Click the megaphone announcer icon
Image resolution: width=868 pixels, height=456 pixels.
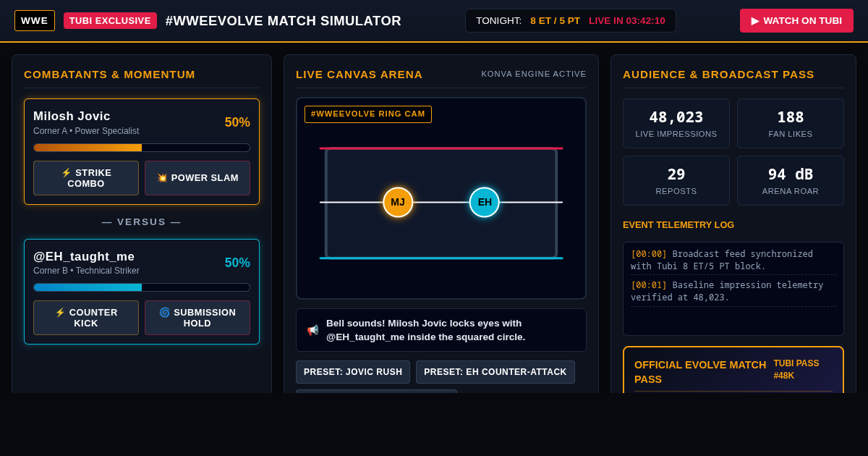coord(312,330)
